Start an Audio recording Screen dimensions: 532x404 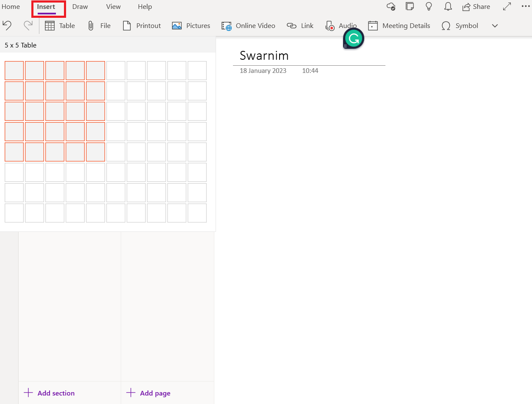pyautogui.click(x=341, y=26)
